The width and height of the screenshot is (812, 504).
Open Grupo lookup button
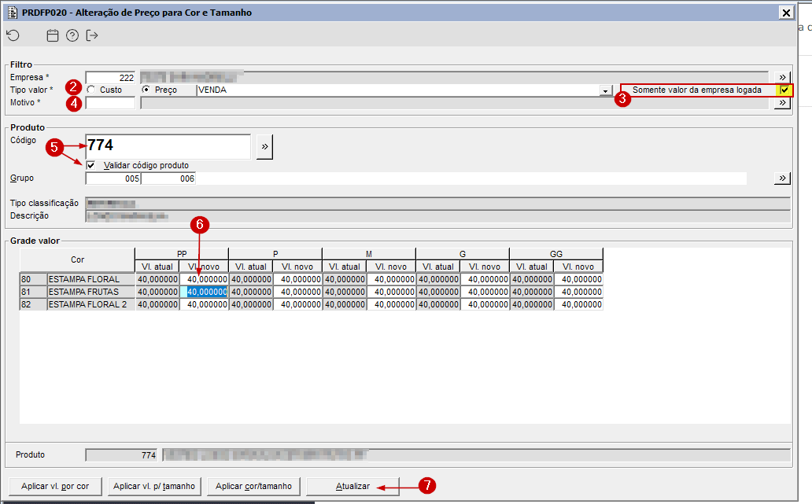(x=782, y=178)
